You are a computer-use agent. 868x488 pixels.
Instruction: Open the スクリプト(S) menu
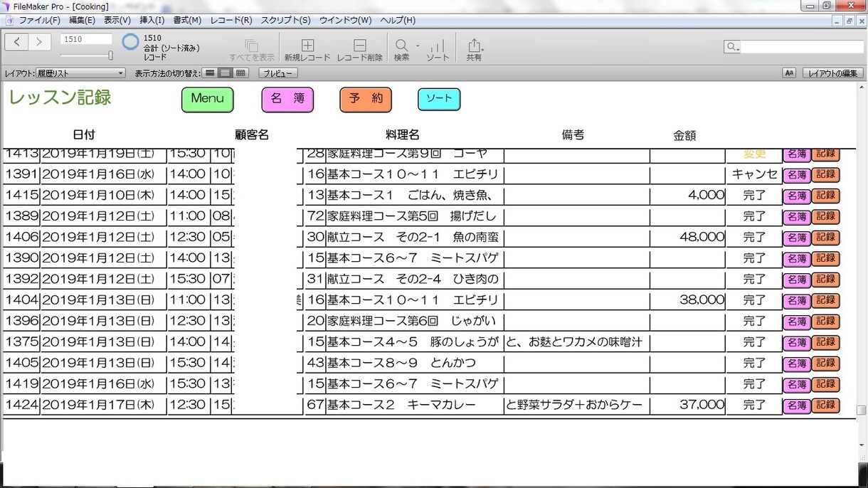[286, 20]
